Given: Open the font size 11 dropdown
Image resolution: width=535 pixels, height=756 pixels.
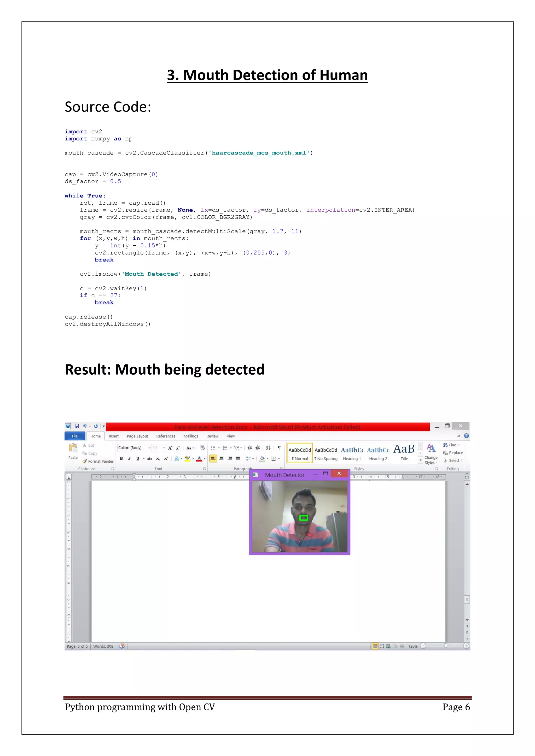Looking at the screenshot, I should tap(164, 448).
